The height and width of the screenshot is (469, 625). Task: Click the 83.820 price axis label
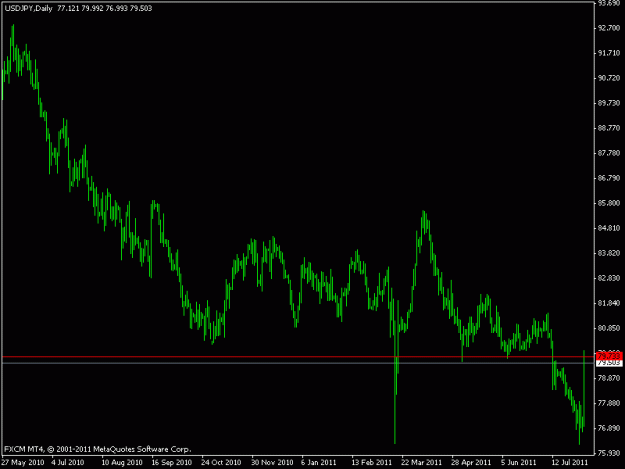click(x=609, y=253)
